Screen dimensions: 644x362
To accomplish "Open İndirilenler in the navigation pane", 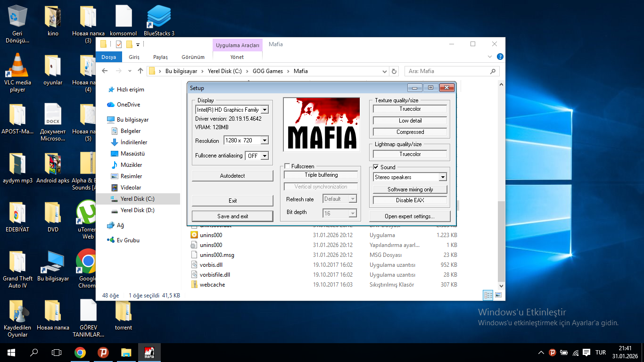I will [134, 142].
